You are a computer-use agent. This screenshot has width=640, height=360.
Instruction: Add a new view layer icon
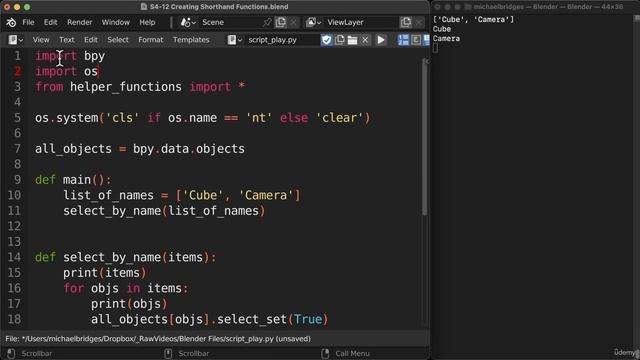(406, 22)
